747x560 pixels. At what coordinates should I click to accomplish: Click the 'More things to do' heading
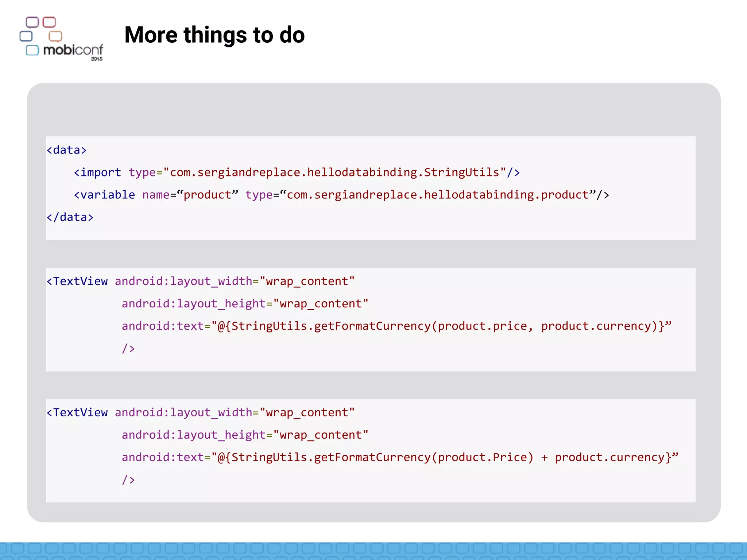pos(214,35)
